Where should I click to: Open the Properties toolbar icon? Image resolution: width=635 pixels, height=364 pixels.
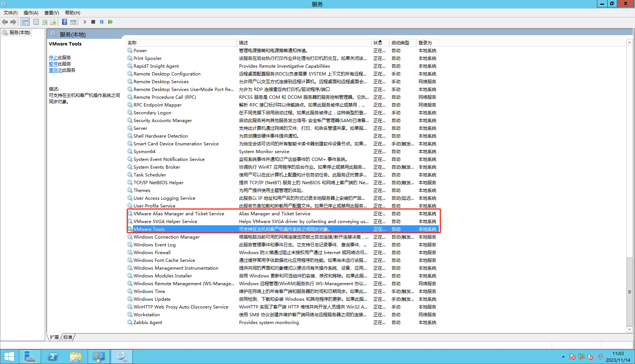36,22
